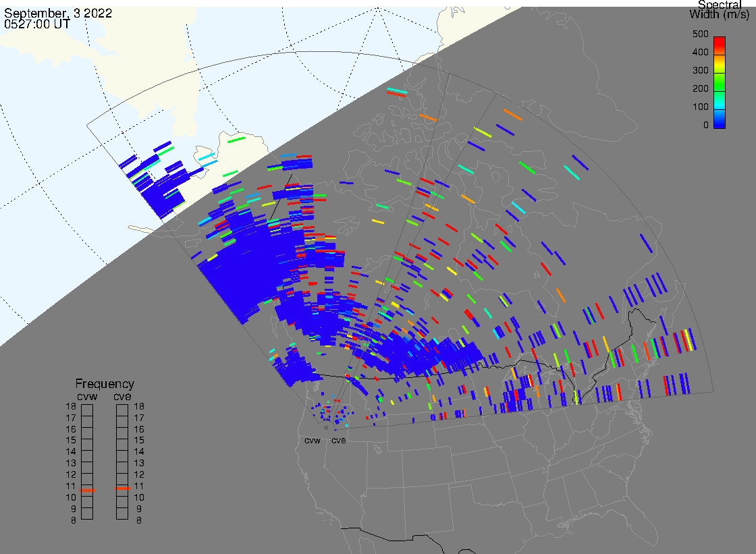Click the cve frequency red marker
Image resolution: width=756 pixels, height=554 pixels.
pos(122,489)
